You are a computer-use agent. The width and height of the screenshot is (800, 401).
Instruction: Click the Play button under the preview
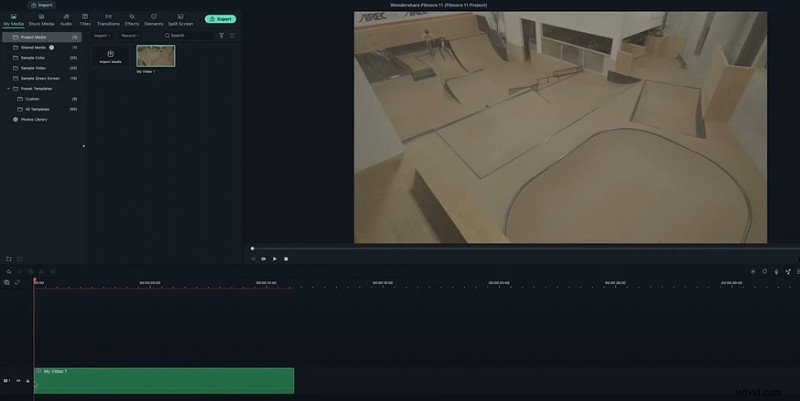pos(275,259)
